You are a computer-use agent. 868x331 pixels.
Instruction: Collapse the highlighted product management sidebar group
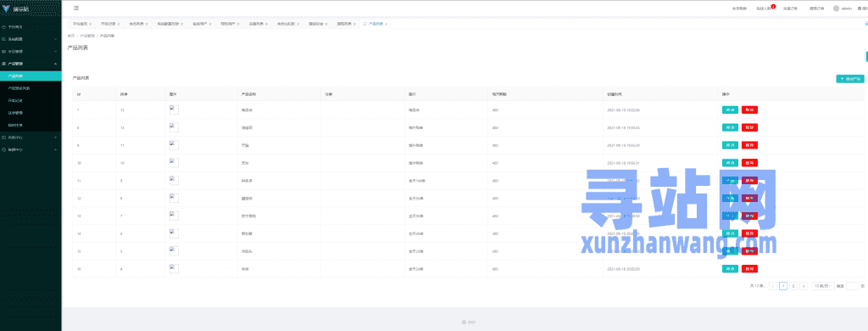[x=31, y=64]
